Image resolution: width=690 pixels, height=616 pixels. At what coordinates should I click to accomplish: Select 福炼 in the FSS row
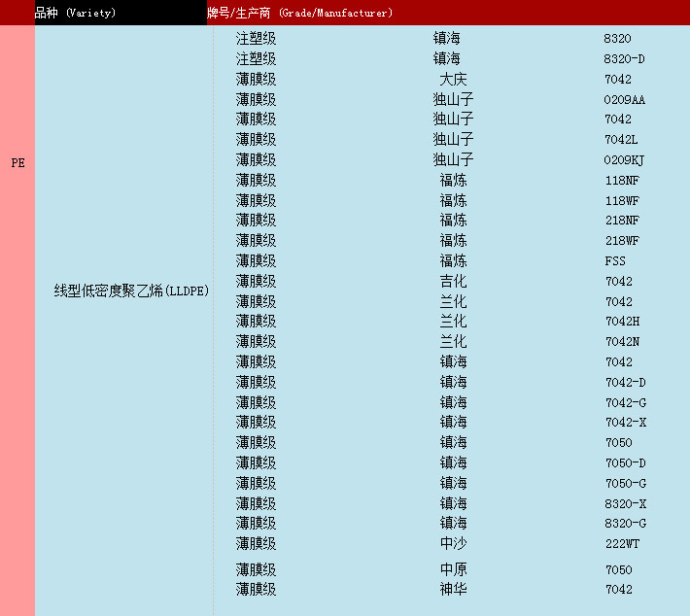tap(453, 261)
